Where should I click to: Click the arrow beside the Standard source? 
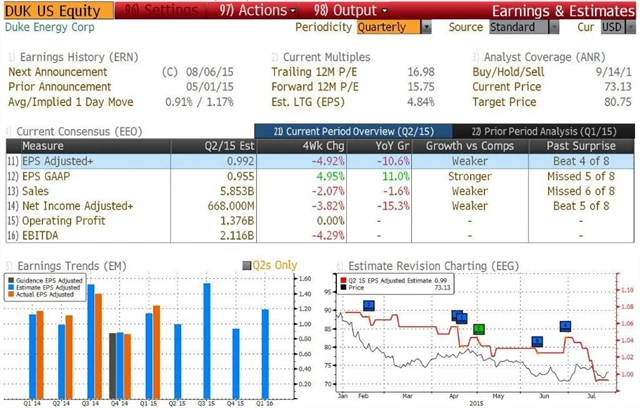click(554, 27)
